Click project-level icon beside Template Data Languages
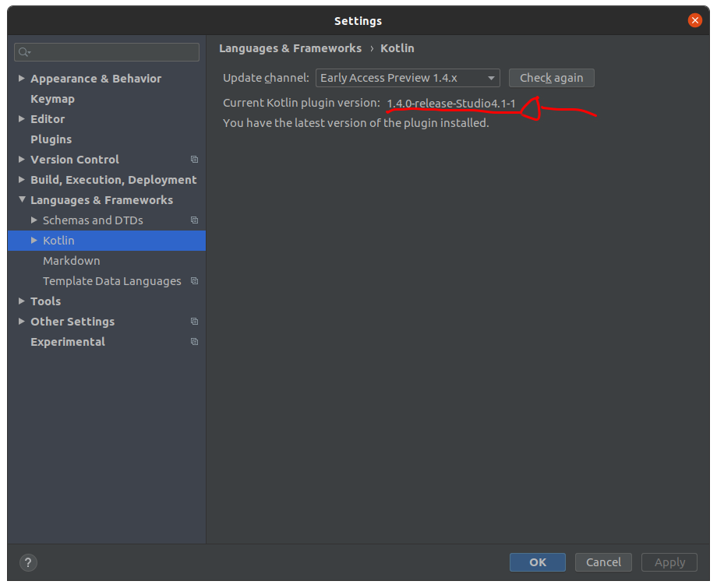Viewport: 717px width, 588px height. [194, 281]
